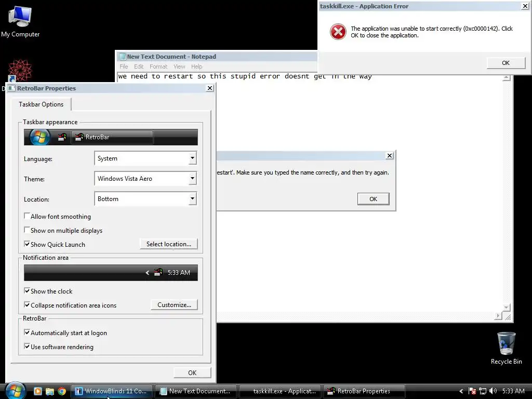Uncheck Show the clock
532x399 pixels.
27,291
